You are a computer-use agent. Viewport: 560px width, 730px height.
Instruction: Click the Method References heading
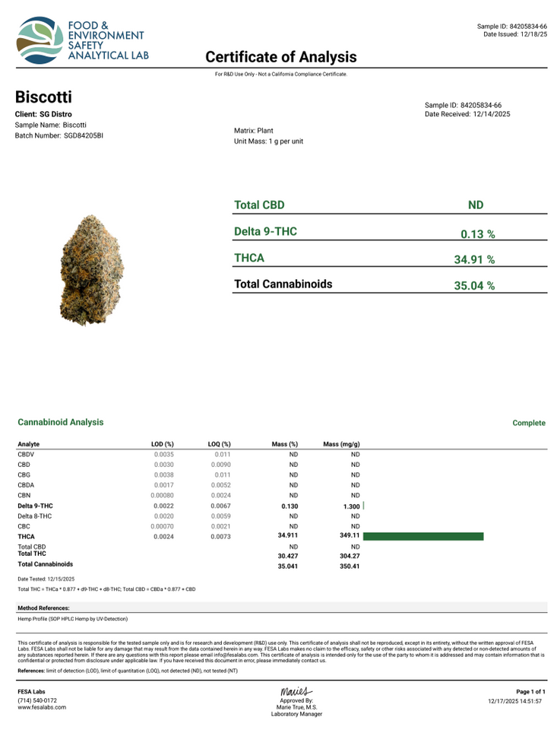click(43, 608)
